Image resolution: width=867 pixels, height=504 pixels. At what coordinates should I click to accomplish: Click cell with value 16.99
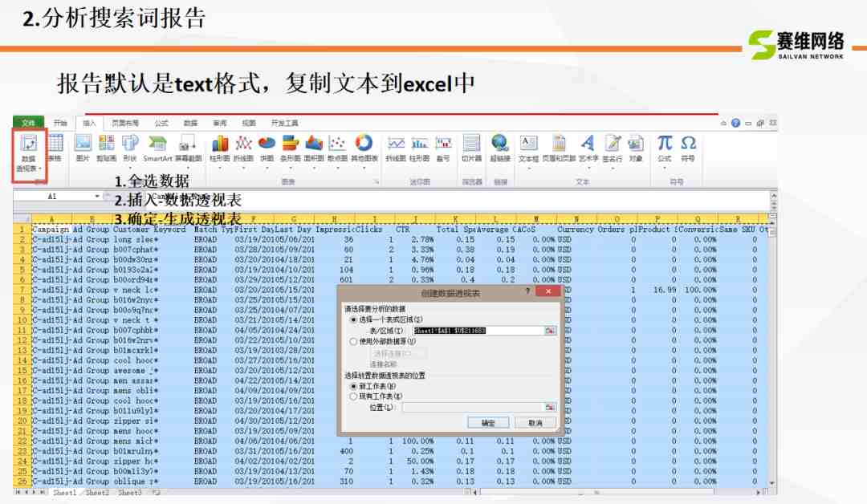pyautogui.click(x=657, y=290)
